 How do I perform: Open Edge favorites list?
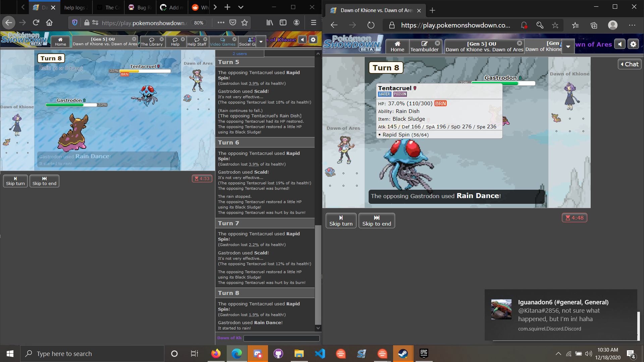click(575, 25)
